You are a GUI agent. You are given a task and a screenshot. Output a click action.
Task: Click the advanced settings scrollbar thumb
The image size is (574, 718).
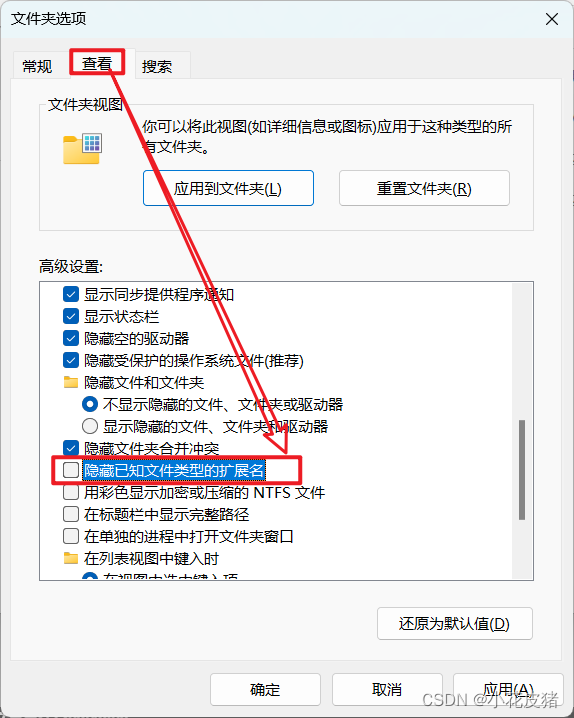click(522, 470)
